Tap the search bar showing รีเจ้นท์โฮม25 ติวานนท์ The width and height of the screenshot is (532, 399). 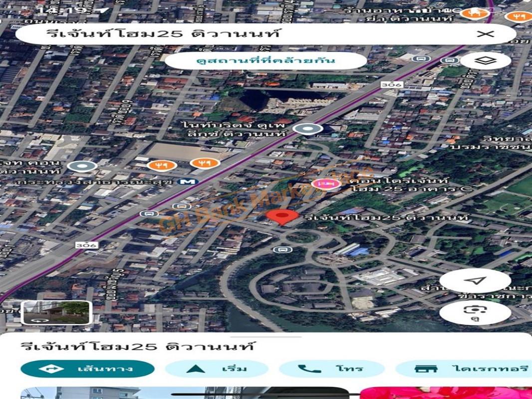200,33
